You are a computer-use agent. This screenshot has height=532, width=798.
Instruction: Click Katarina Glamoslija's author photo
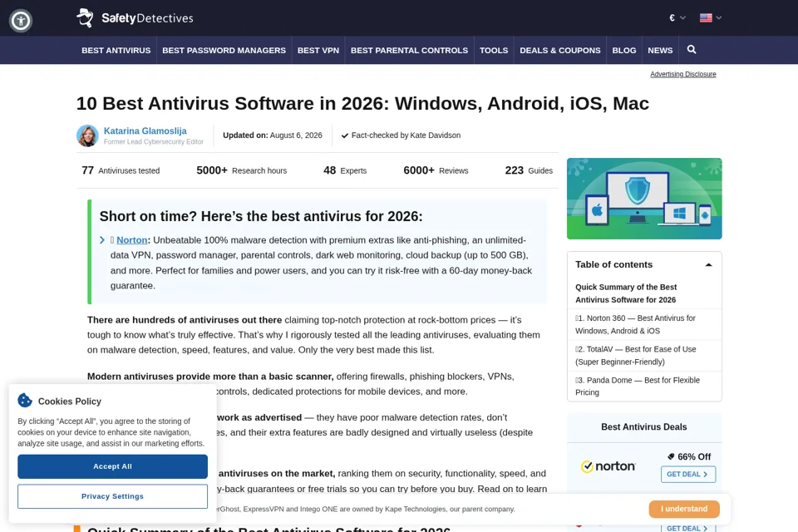[87, 135]
